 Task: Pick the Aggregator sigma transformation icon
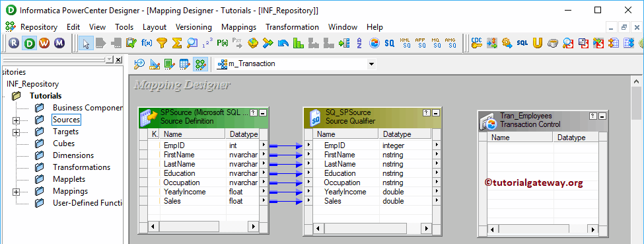tap(177, 43)
